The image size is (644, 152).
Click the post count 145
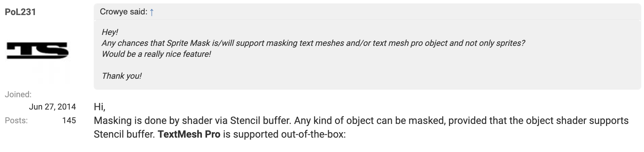pyautogui.click(x=69, y=121)
